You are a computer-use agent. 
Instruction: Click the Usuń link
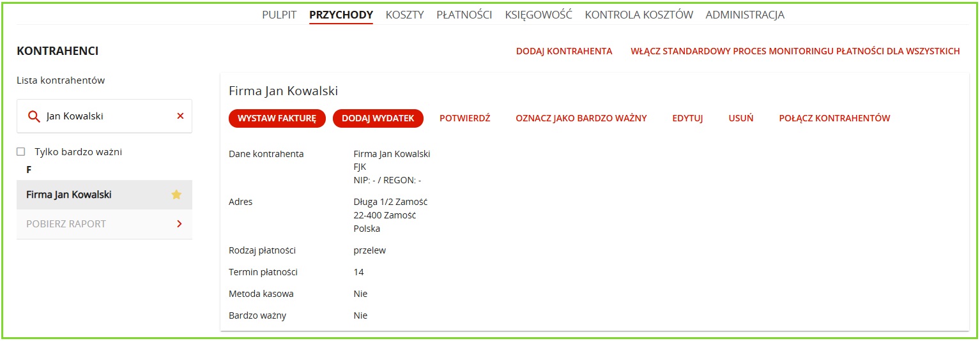(x=741, y=118)
